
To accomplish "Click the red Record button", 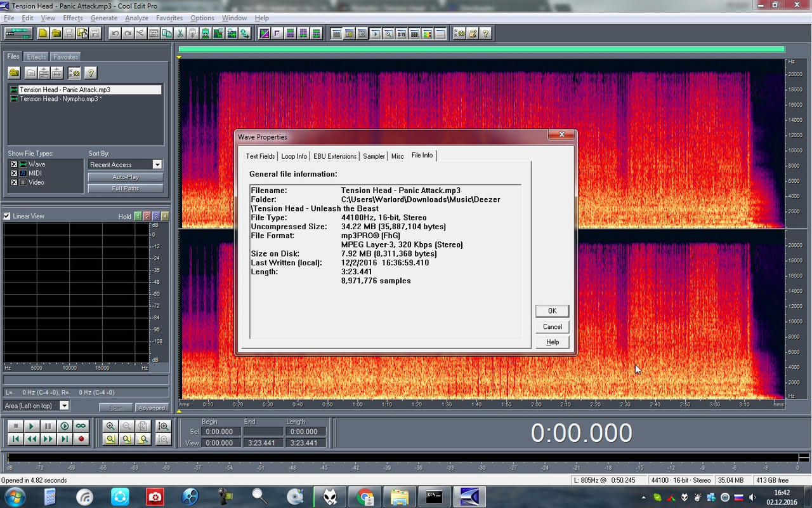I will (81, 439).
